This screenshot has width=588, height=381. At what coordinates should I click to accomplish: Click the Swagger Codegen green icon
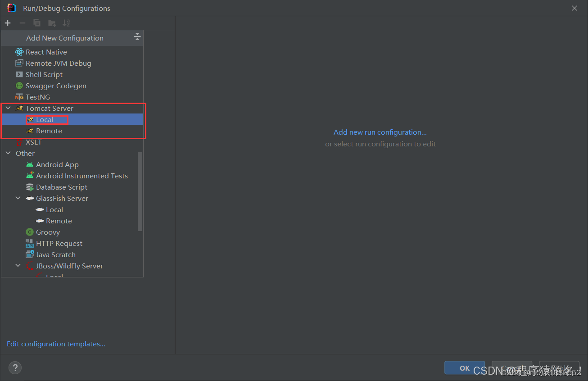pyautogui.click(x=19, y=86)
